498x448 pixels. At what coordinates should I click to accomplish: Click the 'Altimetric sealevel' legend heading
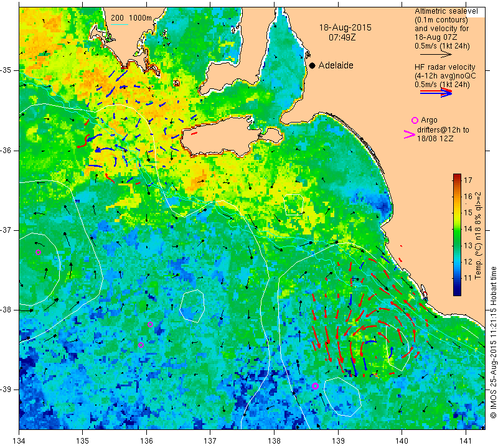(446, 11)
